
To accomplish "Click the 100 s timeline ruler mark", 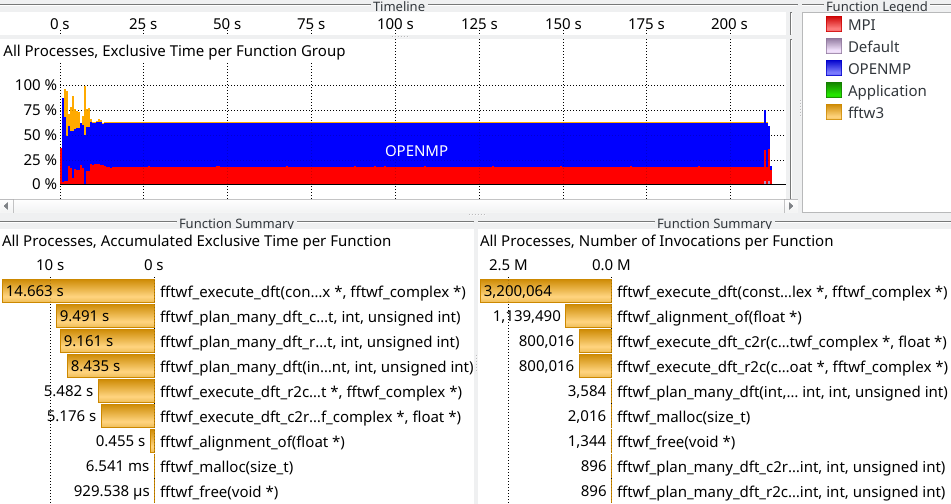I will [395, 24].
